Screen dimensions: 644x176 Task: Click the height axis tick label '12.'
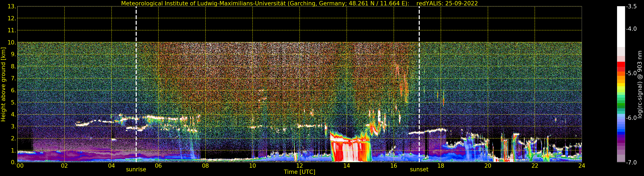point(12,18)
